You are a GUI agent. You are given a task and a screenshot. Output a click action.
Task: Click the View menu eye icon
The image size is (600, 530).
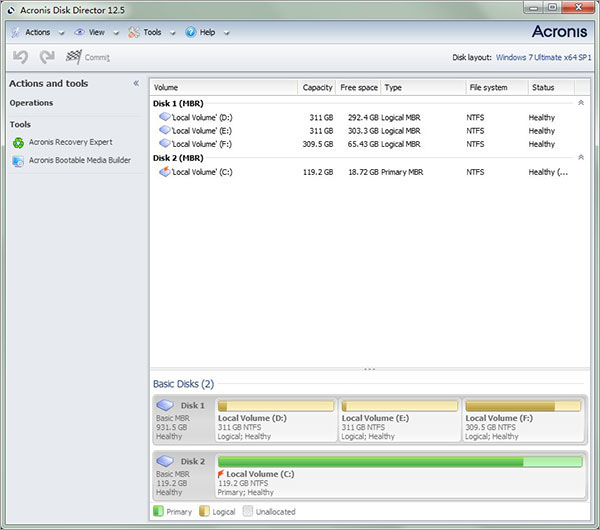point(79,32)
